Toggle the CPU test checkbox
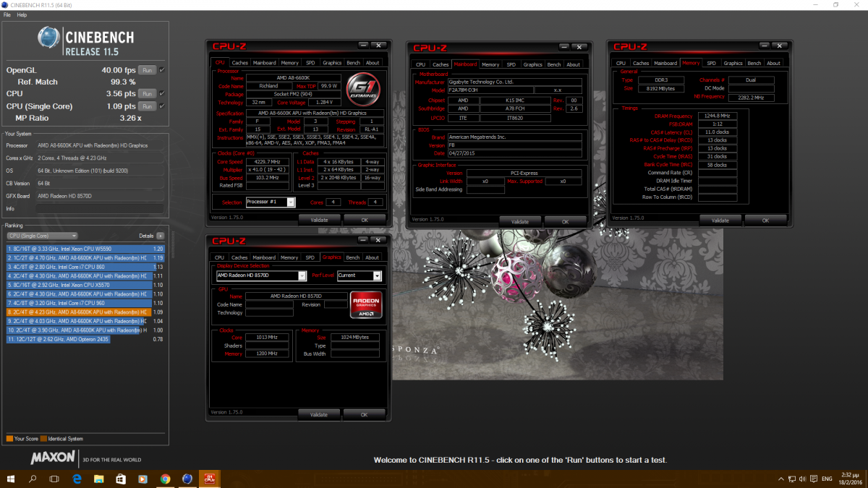This screenshot has width=868, height=488. click(x=162, y=94)
